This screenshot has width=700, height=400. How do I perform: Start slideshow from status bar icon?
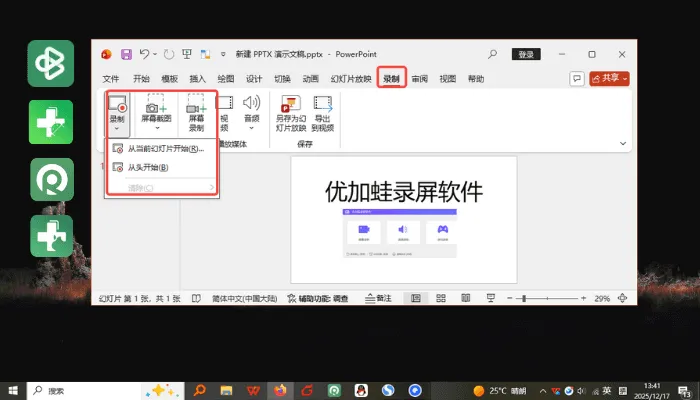click(491, 298)
